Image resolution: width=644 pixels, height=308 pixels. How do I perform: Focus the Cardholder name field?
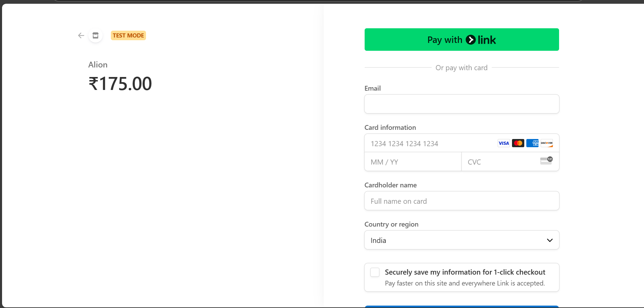462,201
